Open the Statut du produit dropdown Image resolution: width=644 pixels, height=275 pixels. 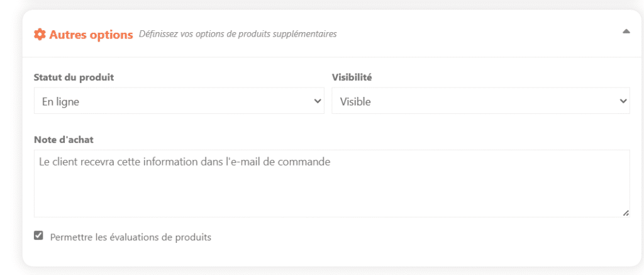click(179, 101)
